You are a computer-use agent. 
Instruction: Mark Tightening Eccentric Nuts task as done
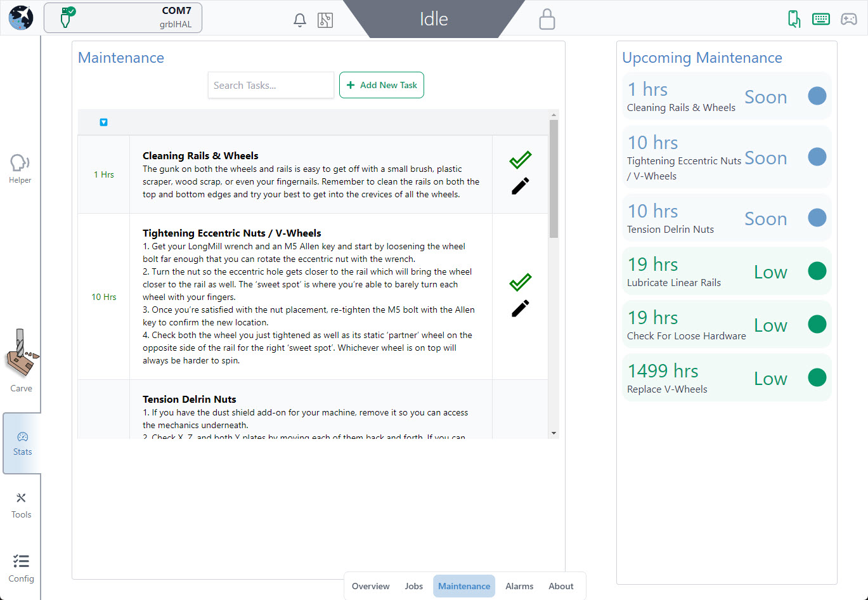click(520, 282)
